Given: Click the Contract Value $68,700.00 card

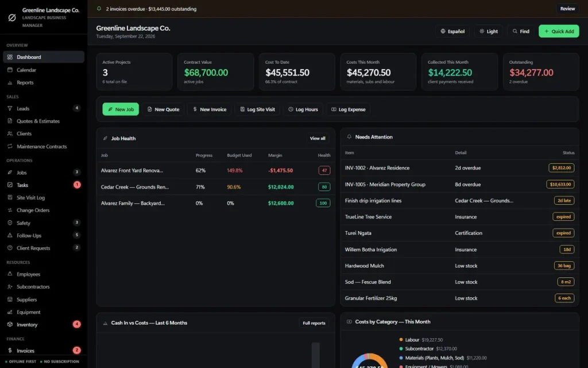Looking at the screenshot, I should 216,72.
